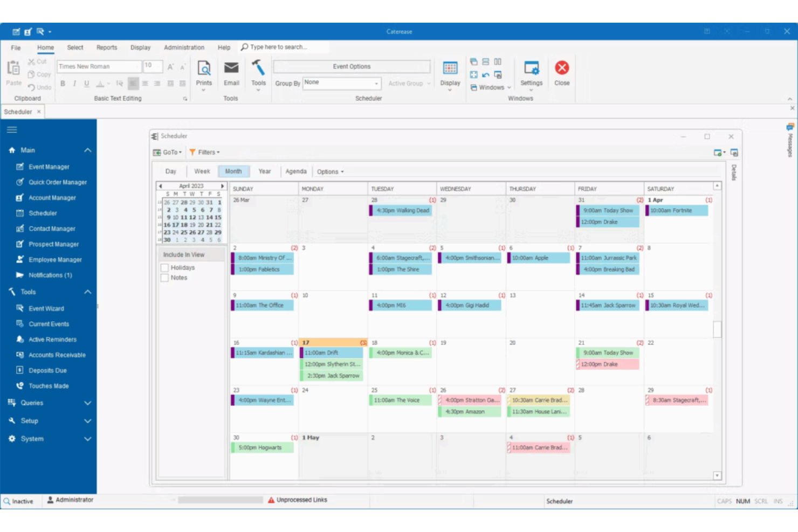
Task: Enable the Notes checkbox
Action: coord(165,278)
